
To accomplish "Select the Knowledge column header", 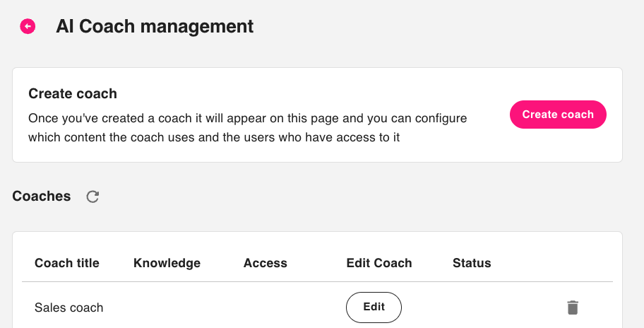I will point(167,263).
